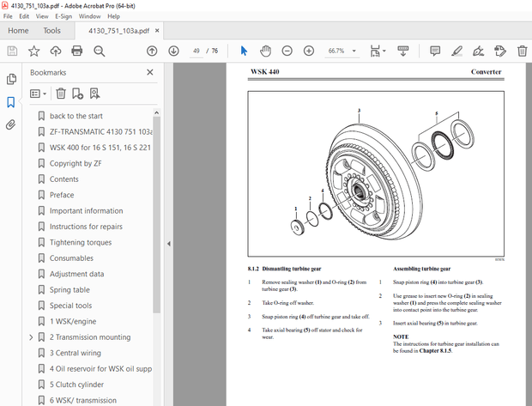532x406 pixels.
Task: Open the Consumables bookmark
Action: (71, 258)
